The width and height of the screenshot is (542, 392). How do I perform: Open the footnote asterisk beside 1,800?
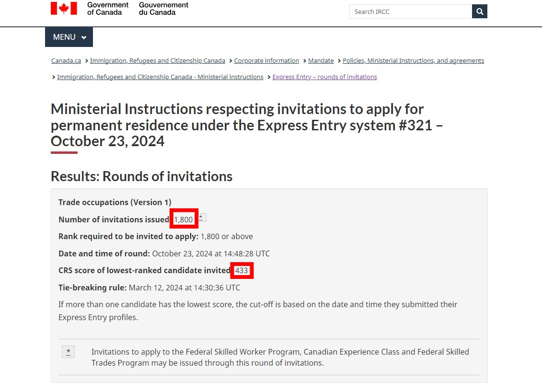pos(202,218)
